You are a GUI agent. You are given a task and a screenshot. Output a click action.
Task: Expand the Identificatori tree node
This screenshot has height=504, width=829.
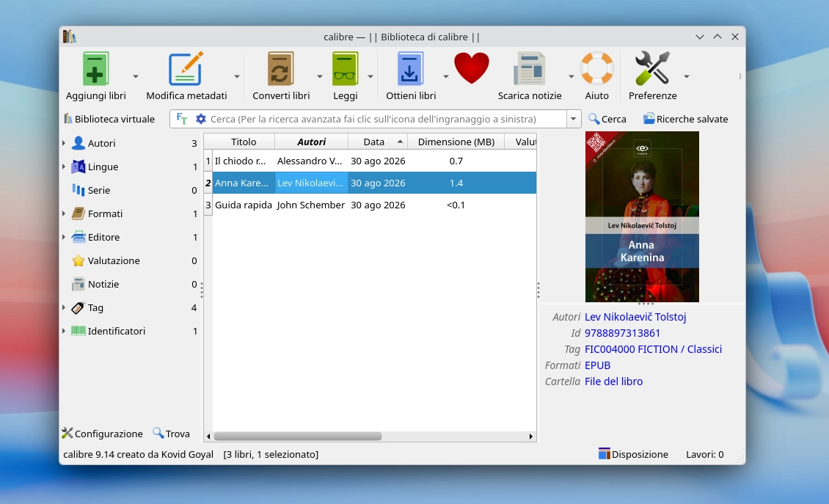click(x=64, y=331)
